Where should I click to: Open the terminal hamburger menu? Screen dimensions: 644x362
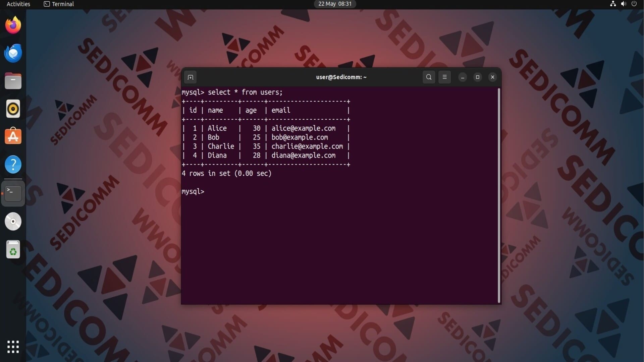pyautogui.click(x=444, y=77)
